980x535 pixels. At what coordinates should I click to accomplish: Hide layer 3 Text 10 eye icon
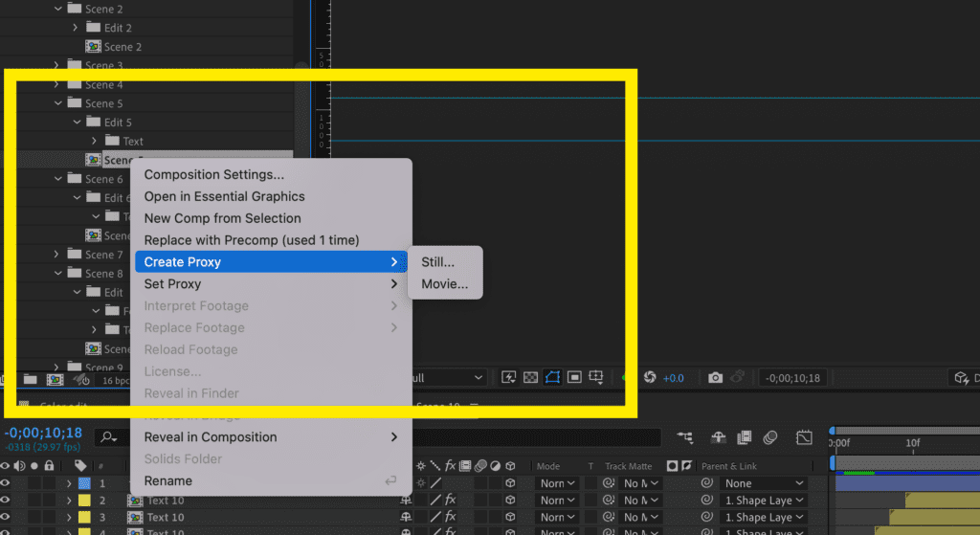coord(5,517)
